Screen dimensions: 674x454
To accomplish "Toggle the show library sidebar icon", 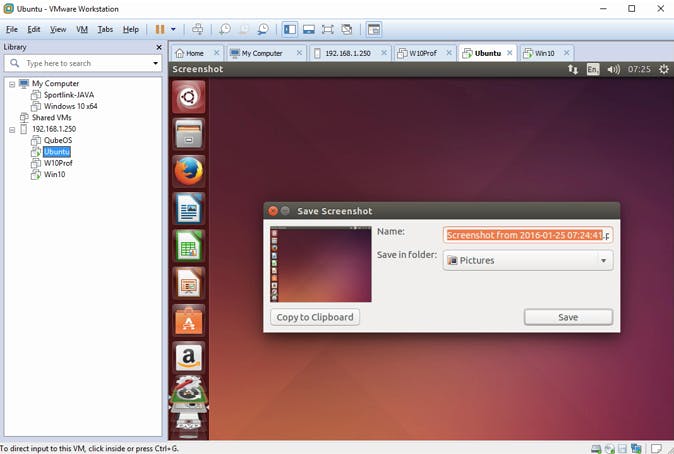I will [x=290, y=29].
